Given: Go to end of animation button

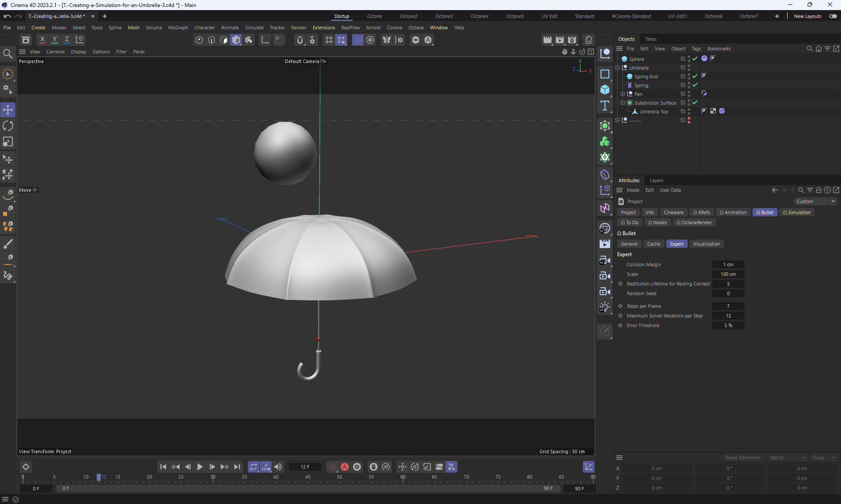Looking at the screenshot, I should [x=237, y=467].
